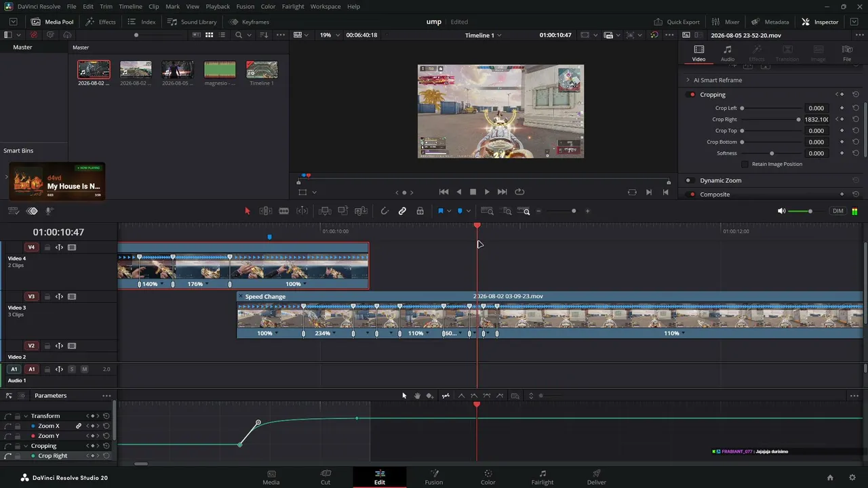
Task: Go to the Deliver page
Action: pyautogui.click(x=597, y=477)
